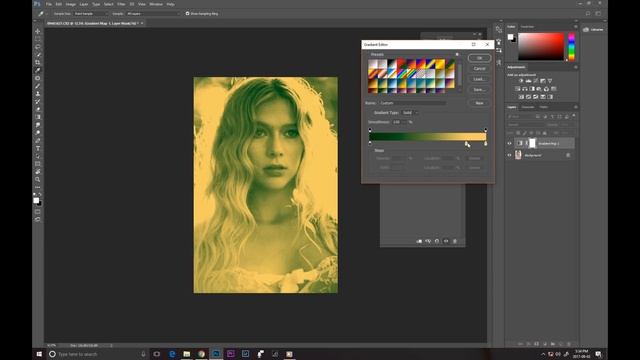
Task: Select the Brush tool
Action: point(38,86)
